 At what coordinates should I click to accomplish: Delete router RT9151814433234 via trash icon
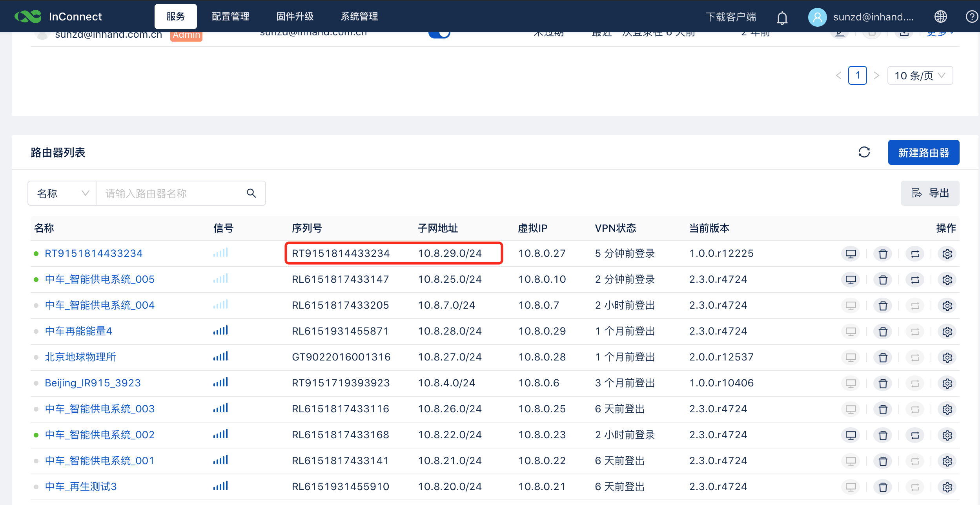coord(883,254)
